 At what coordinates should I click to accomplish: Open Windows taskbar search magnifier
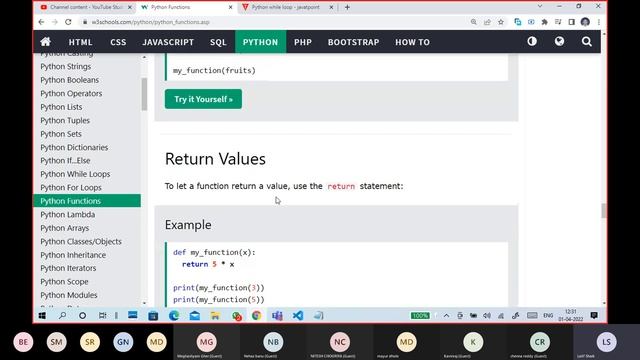[x=62, y=316]
